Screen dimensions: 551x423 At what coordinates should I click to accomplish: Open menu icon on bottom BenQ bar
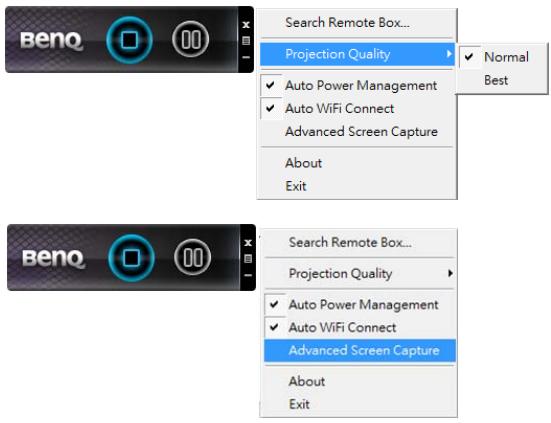(x=248, y=259)
